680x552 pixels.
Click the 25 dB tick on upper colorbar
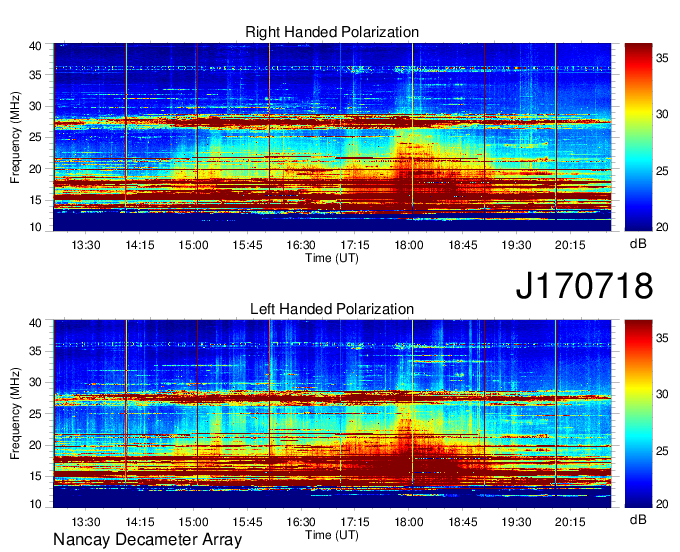pyautogui.click(x=662, y=171)
